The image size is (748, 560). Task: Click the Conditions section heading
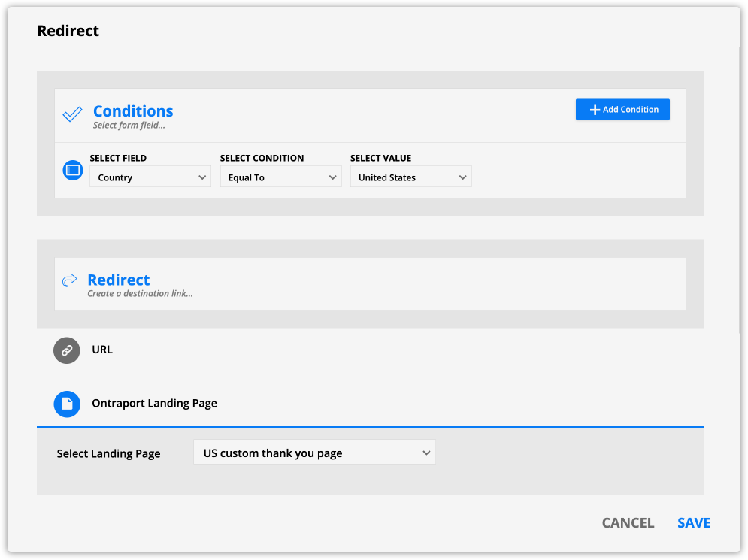coord(133,111)
